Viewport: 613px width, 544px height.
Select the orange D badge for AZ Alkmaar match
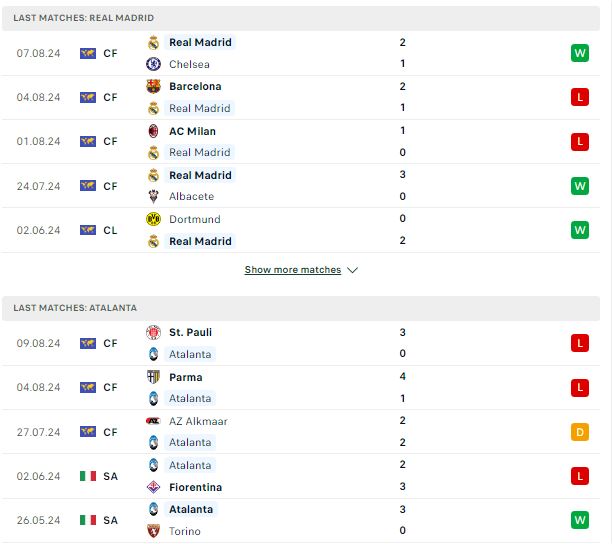click(x=580, y=432)
